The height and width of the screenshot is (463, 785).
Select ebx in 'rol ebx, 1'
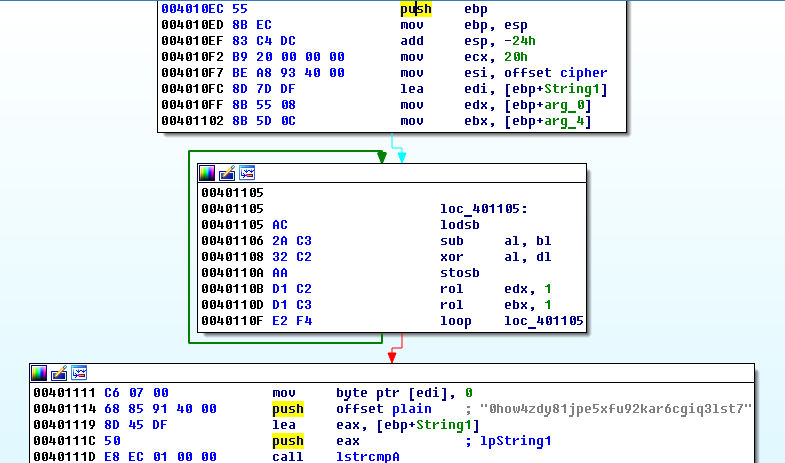[516, 305]
